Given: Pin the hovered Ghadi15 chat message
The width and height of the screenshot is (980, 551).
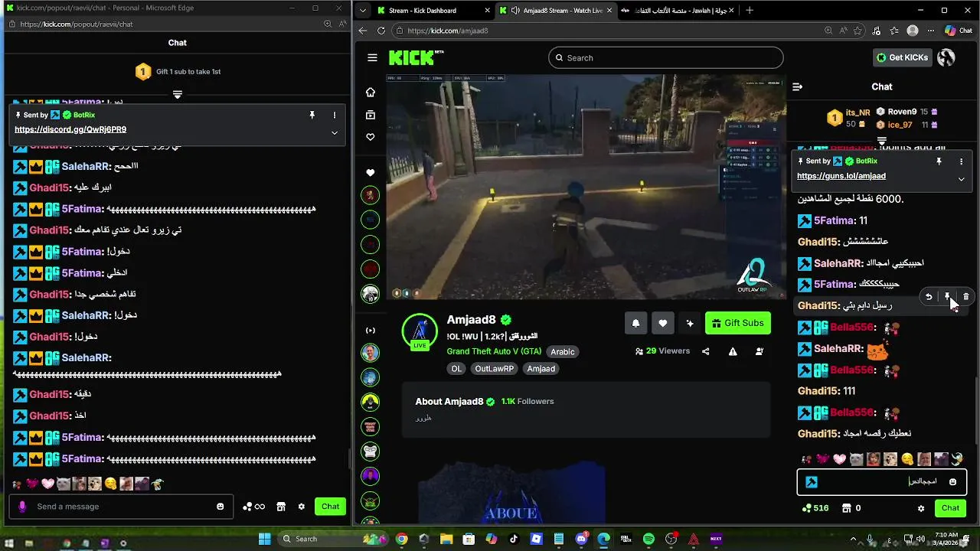Looking at the screenshot, I should [947, 297].
